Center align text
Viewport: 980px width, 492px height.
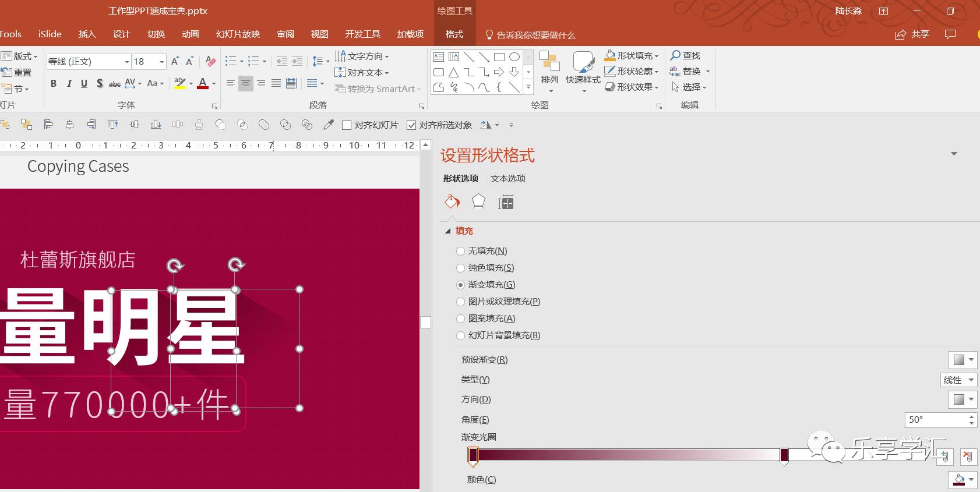click(246, 83)
